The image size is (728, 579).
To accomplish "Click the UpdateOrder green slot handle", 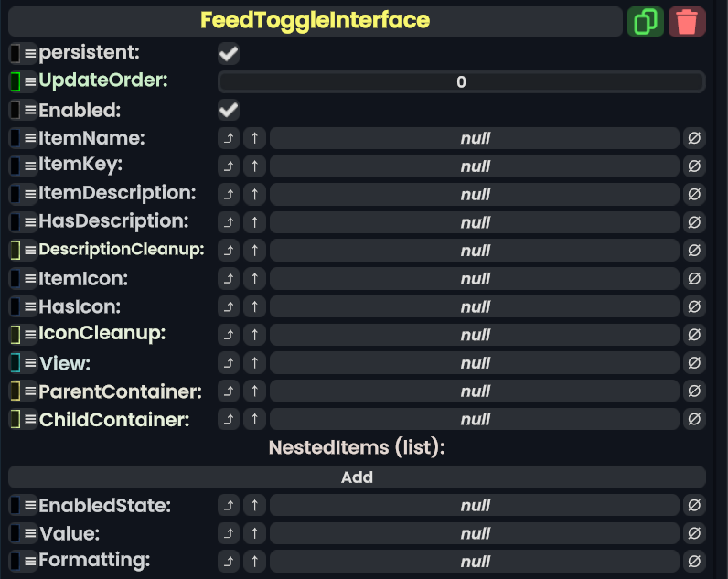I will (x=16, y=81).
